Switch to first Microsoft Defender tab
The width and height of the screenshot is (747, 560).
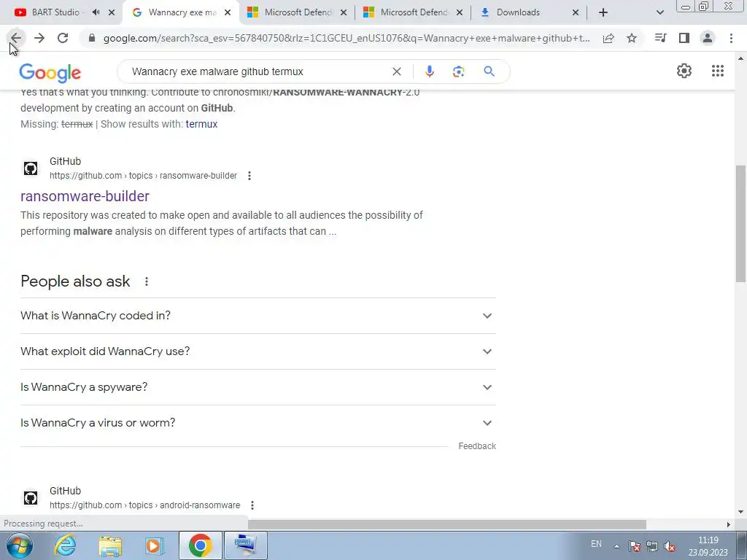pos(298,12)
